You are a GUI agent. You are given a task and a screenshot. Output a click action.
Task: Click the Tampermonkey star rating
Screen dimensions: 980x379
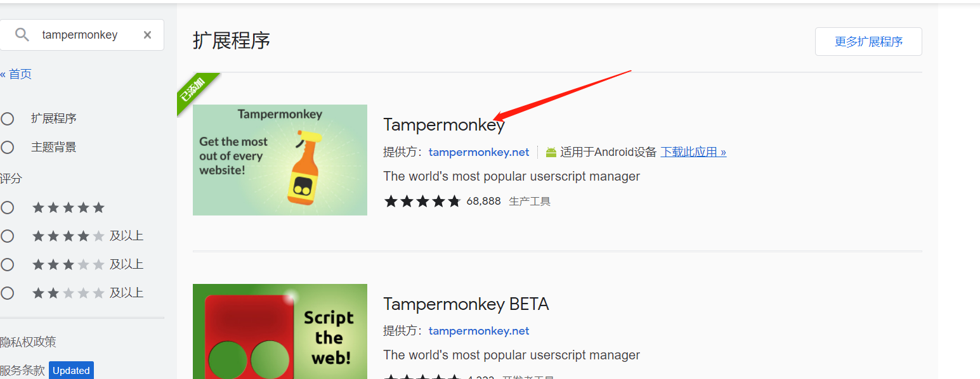pyautogui.click(x=422, y=202)
